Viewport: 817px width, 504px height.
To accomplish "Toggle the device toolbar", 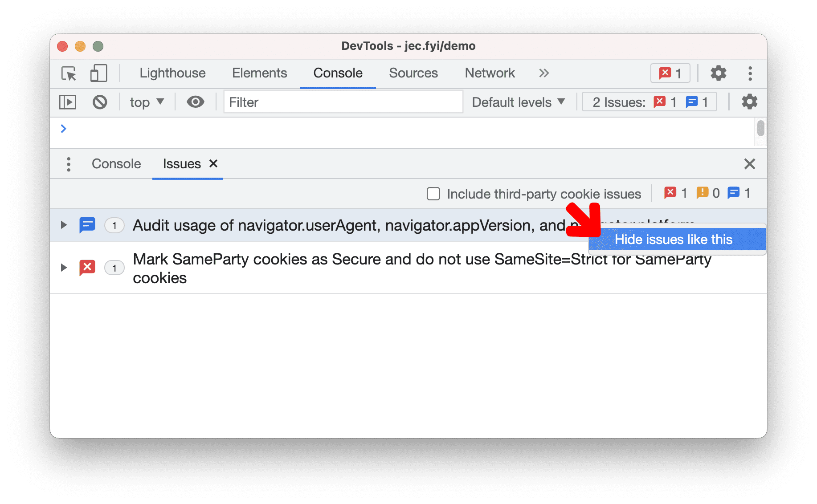I will click(x=98, y=73).
